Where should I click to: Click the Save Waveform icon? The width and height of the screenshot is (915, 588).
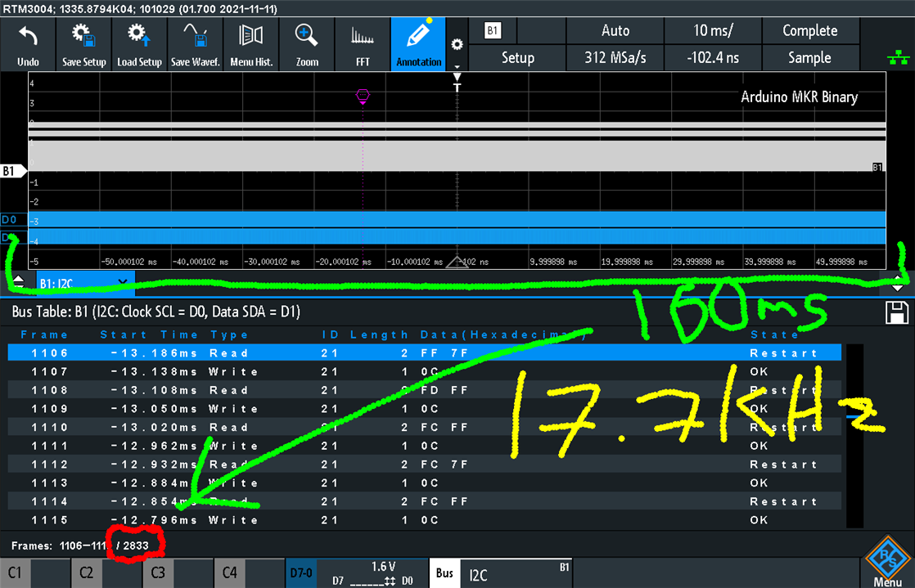pyautogui.click(x=195, y=44)
